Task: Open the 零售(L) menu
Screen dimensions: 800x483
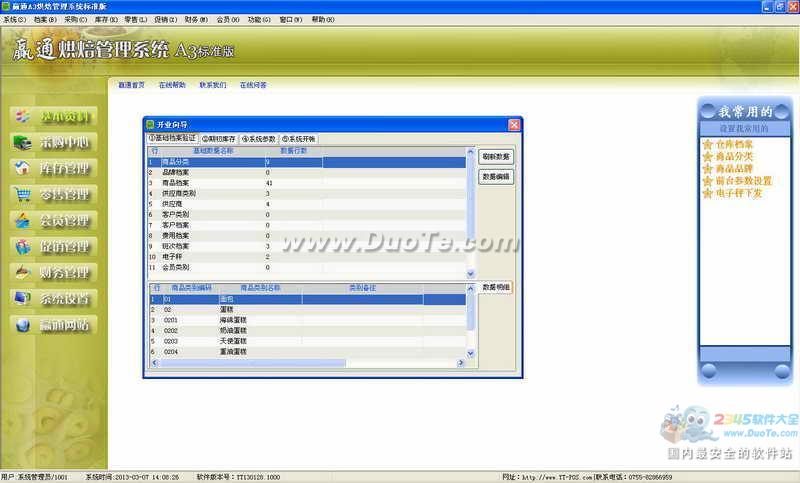Action: tap(136, 19)
